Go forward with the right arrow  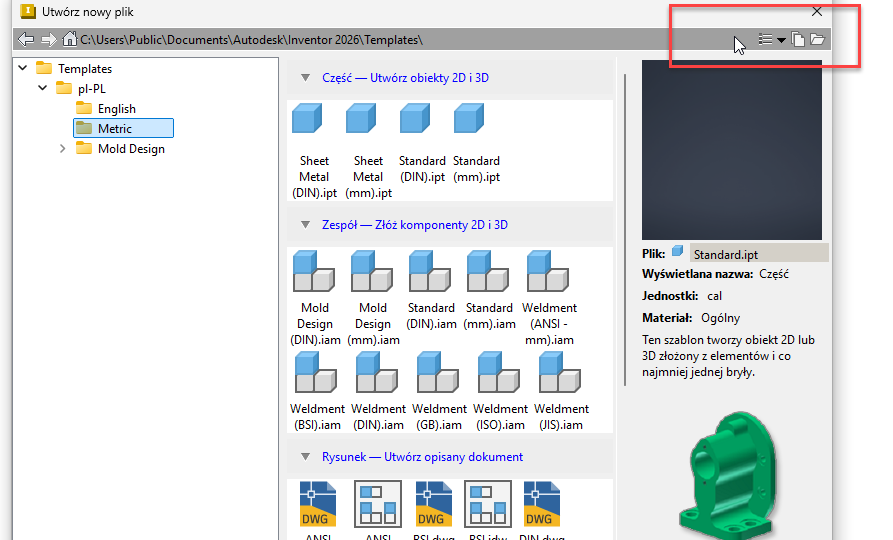click(49, 39)
